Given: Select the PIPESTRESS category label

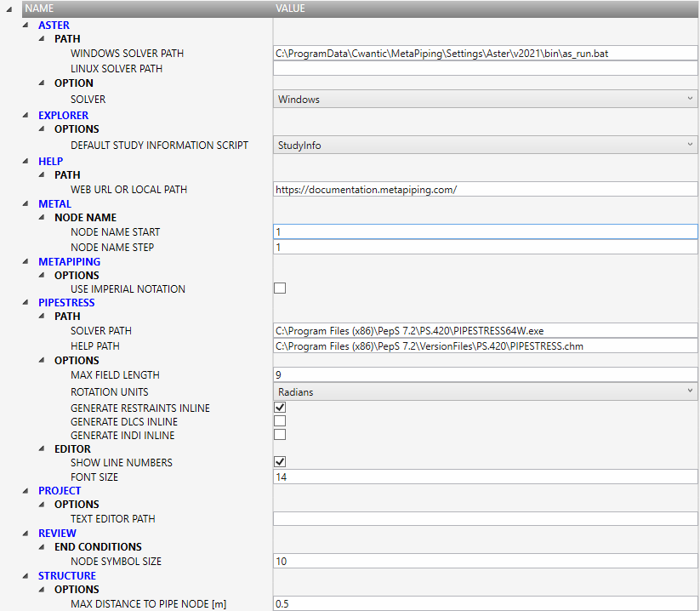Looking at the screenshot, I should 66,302.
